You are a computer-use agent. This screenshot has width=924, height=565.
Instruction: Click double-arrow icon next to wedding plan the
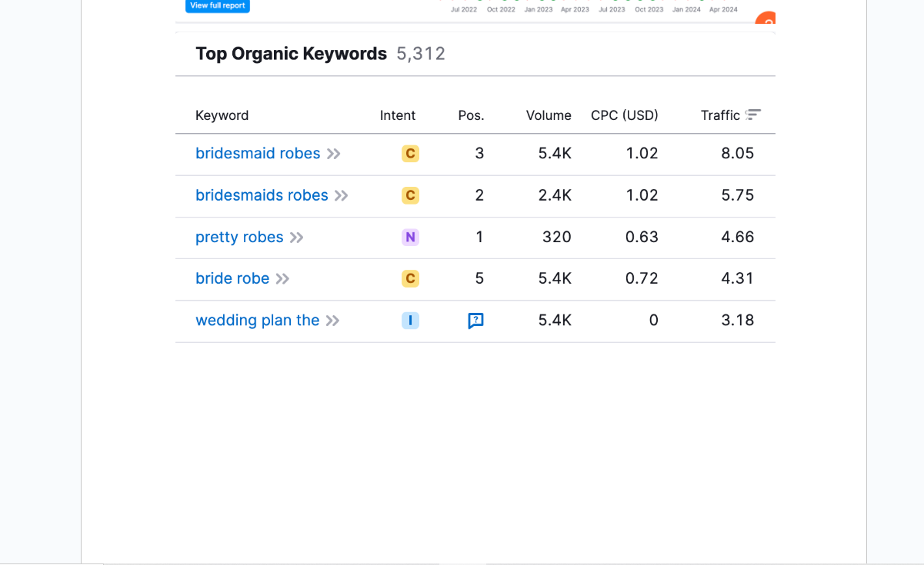pos(332,321)
